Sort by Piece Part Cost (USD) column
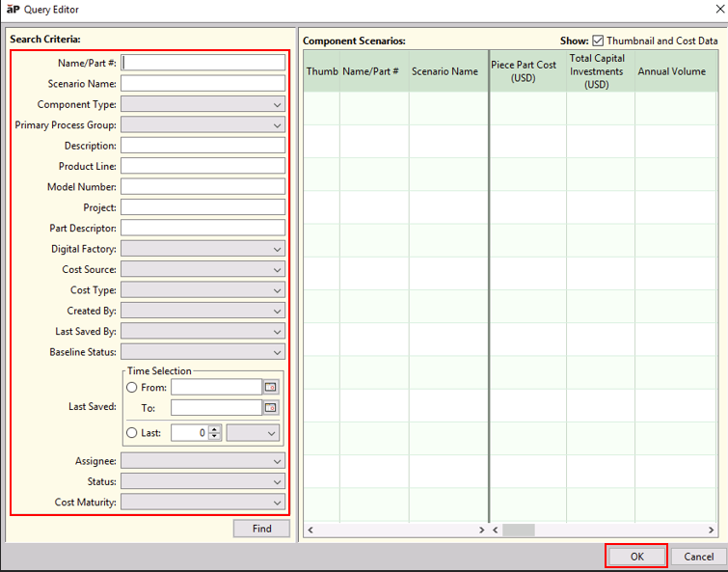This screenshot has width=728, height=572. [527, 71]
